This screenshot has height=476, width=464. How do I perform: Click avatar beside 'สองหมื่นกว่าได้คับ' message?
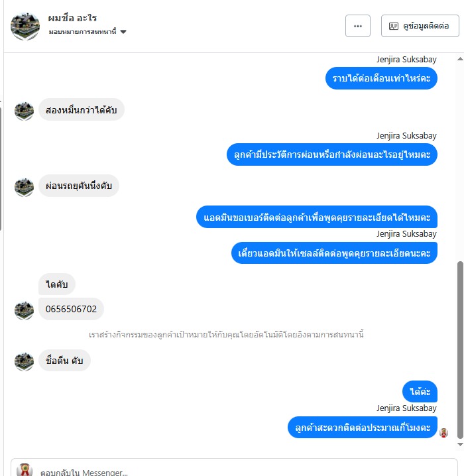coord(25,111)
